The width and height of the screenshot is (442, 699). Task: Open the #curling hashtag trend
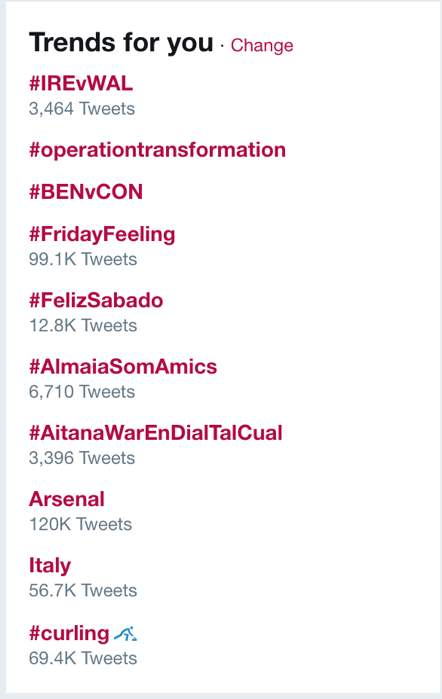click(69, 633)
